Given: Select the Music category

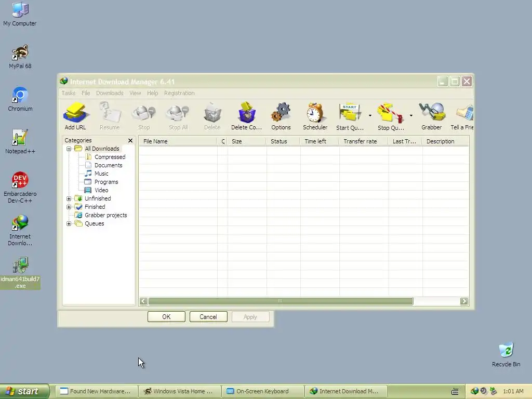Looking at the screenshot, I should 101,174.
